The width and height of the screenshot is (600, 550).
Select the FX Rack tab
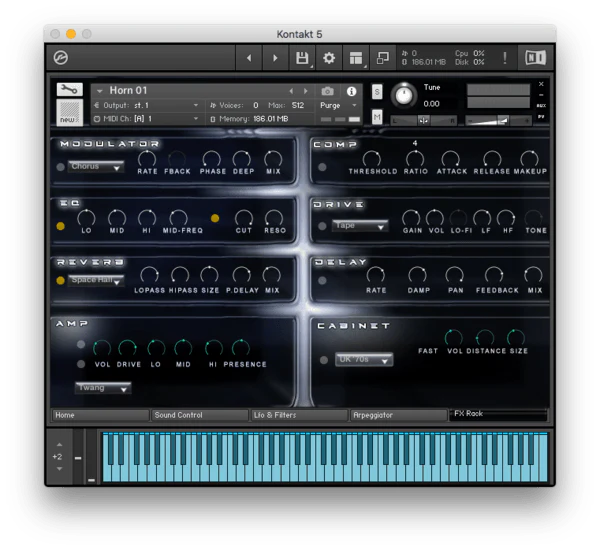point(499,415)
